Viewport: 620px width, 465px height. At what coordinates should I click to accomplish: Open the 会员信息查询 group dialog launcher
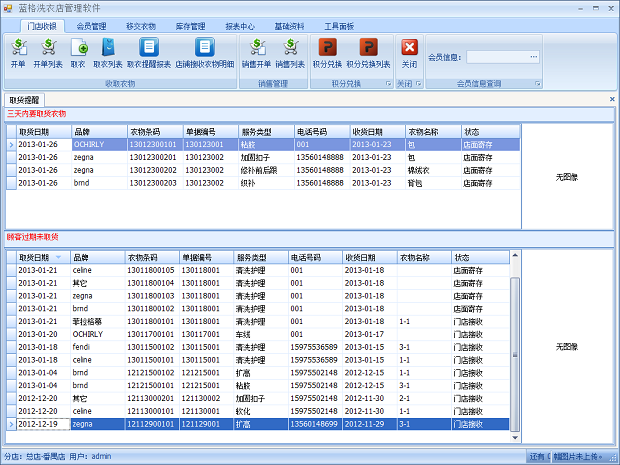click(x=537, y=83)
